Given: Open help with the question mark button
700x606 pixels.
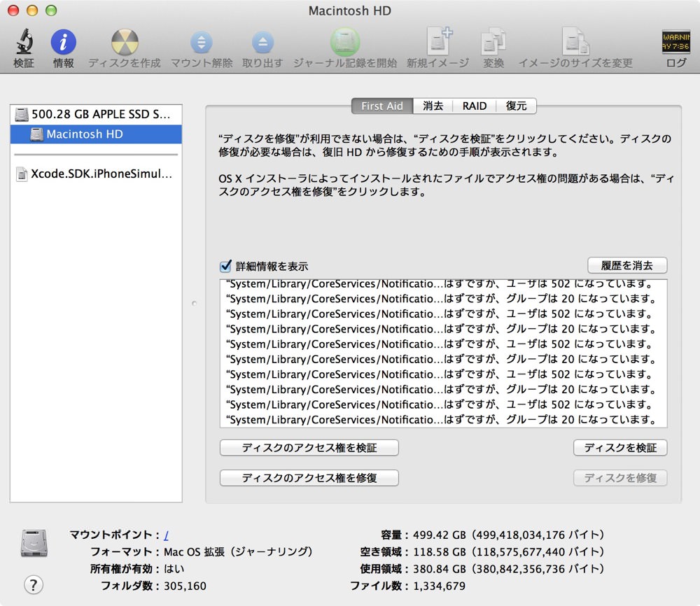Looking at the screenshot, I should coord(34,584).
